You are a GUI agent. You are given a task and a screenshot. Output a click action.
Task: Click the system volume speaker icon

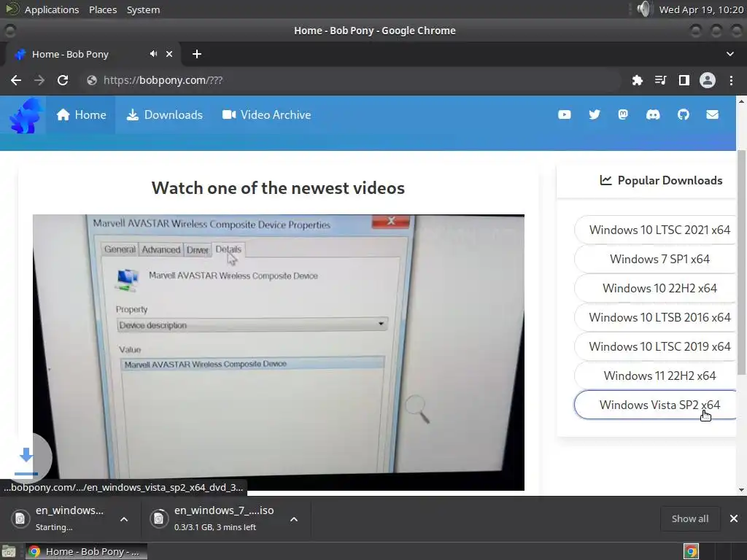click(x=643, y=9)
